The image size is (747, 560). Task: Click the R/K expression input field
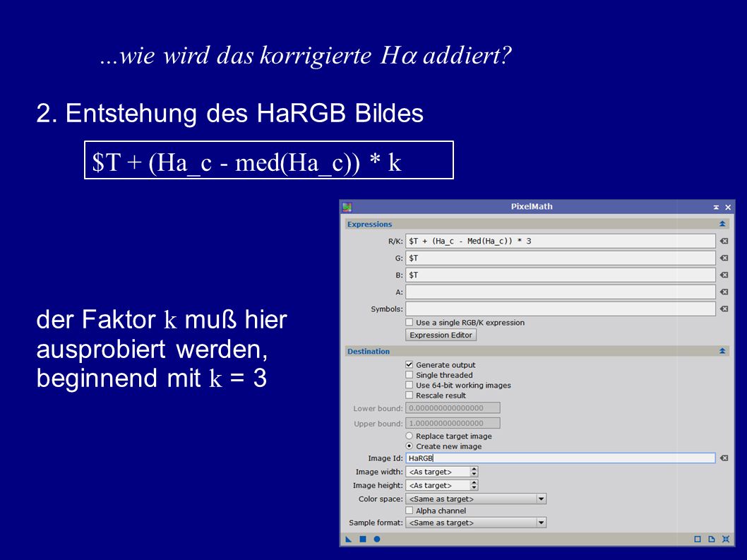(561, 241)
